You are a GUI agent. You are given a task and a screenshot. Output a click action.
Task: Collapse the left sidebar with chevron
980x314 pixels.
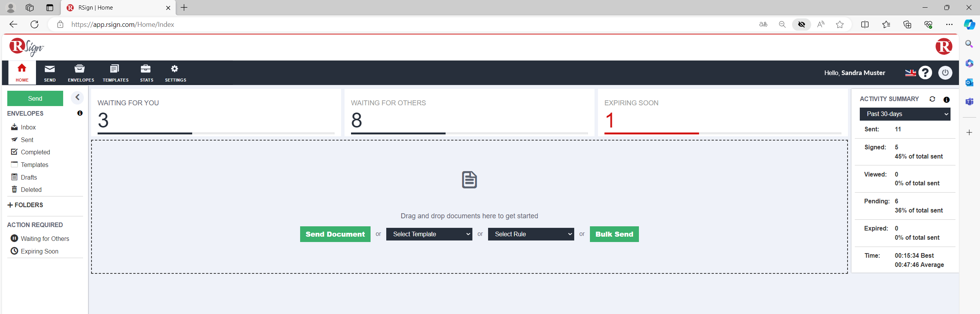[x=77, y=97]
